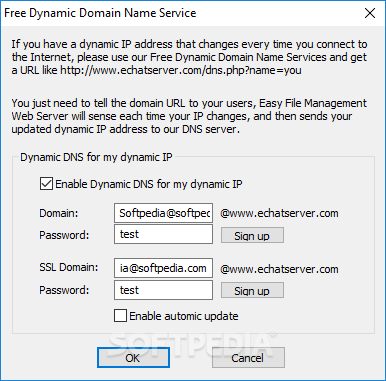Screen dimensions: 386x381
Task: Click the Domain input field
Action: tap(163, 213)
